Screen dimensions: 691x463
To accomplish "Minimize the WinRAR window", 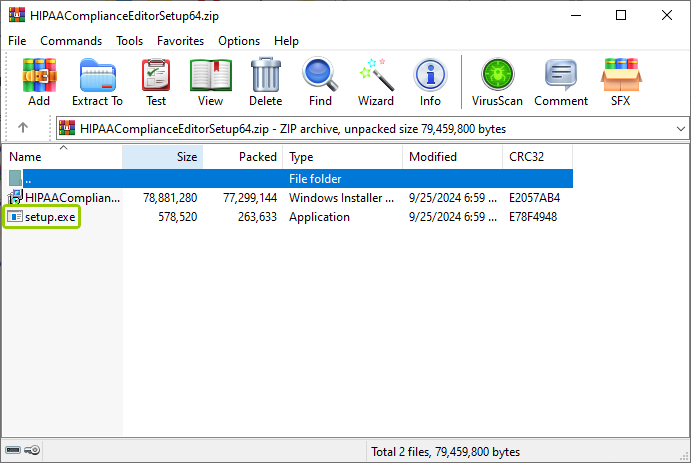I will (x=576, y=15).
